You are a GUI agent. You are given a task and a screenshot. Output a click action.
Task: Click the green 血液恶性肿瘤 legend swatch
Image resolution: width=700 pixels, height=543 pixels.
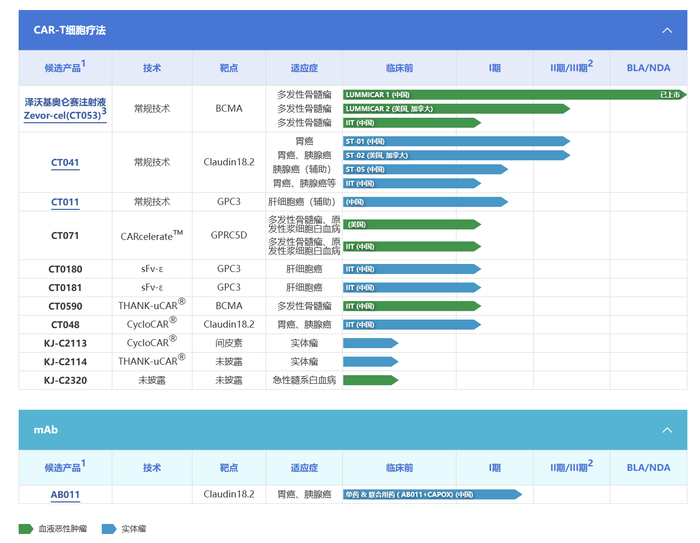26,529
